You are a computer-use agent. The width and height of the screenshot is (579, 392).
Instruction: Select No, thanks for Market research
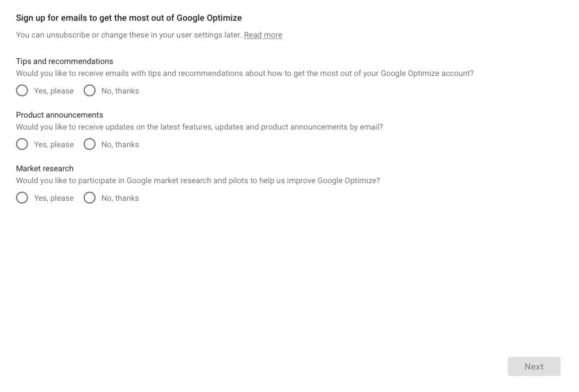pyautogui.click(x=89, y=197)
